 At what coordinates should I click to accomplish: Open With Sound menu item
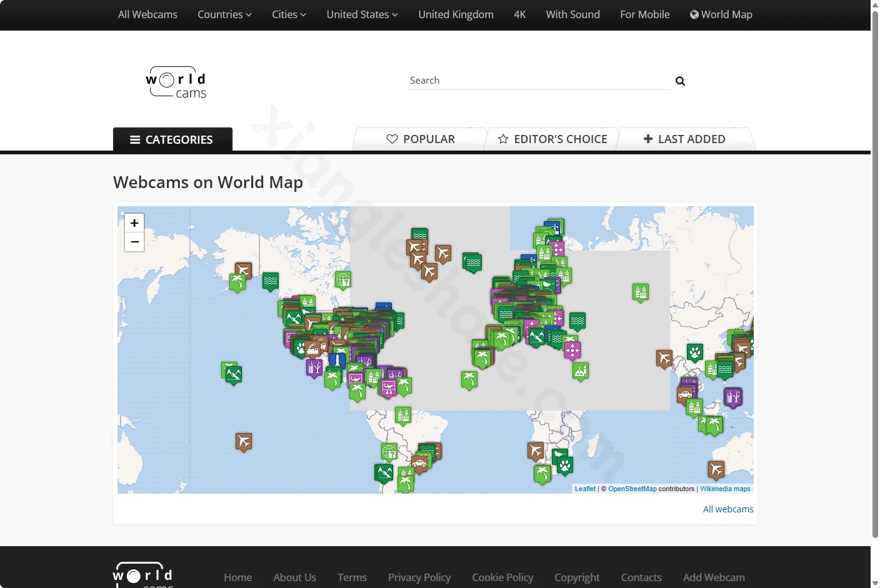[x=572, y=14]
